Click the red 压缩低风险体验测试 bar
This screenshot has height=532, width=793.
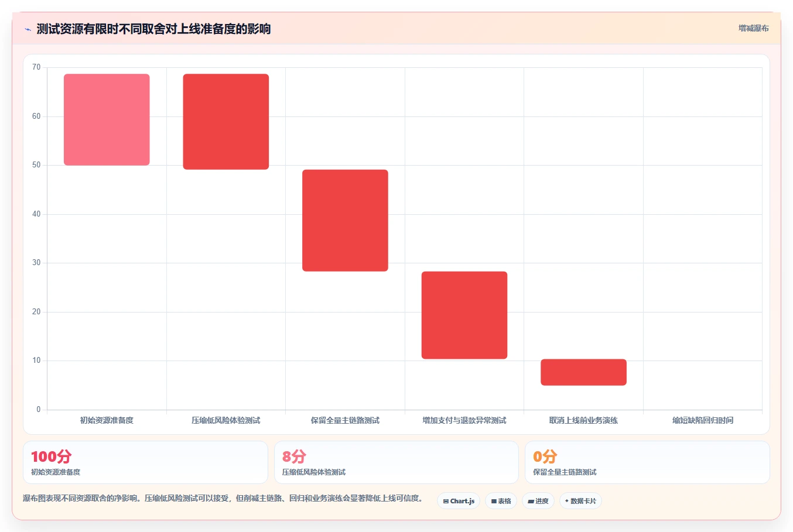click(226, 122)
